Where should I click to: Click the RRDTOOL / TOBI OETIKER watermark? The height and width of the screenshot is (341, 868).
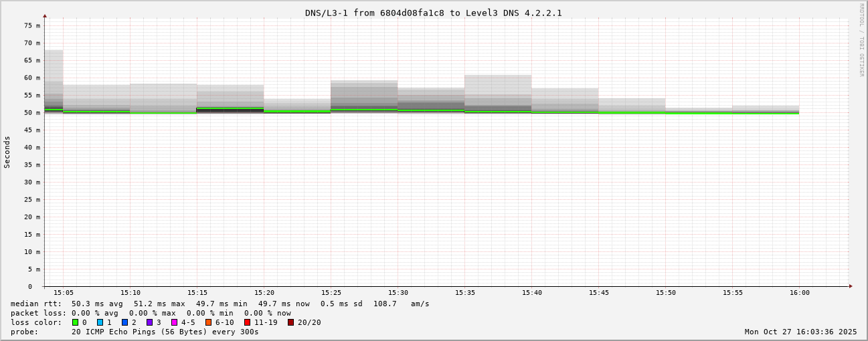[861, 40]
